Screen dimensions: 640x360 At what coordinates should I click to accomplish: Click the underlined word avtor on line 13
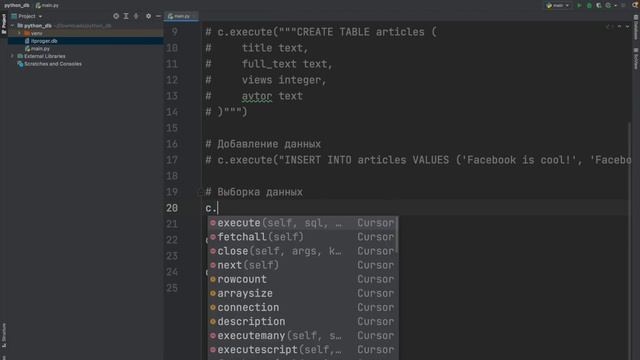(x=257, y=96)
